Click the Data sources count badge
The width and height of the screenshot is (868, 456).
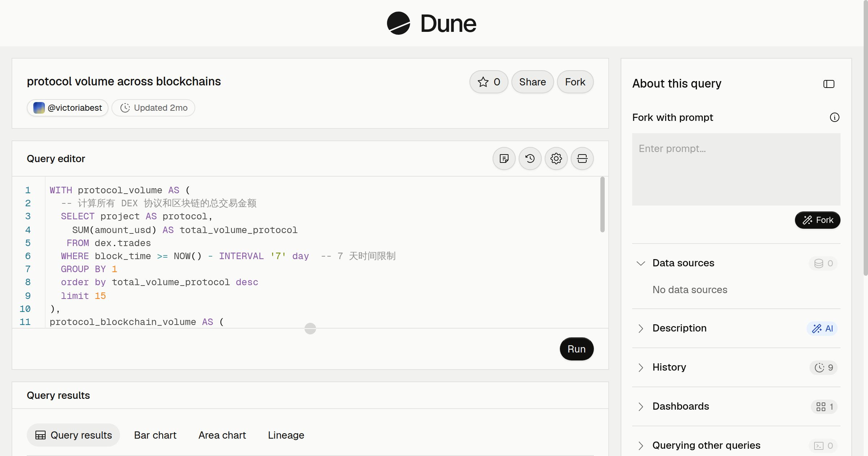pos(823,263)
